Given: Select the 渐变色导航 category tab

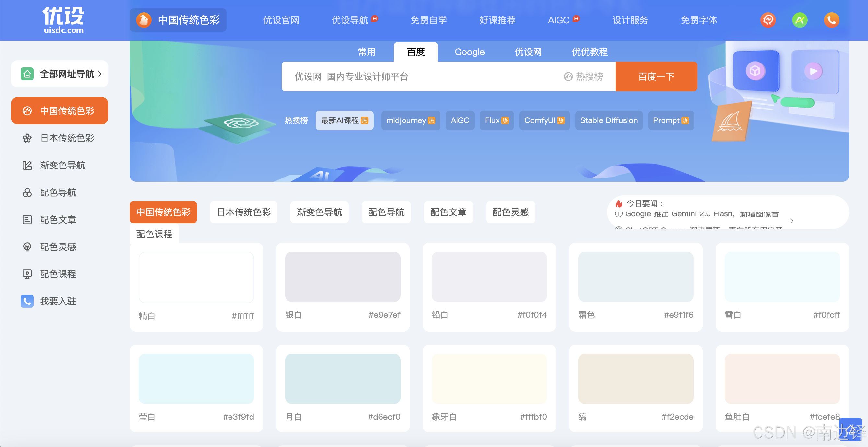Looking at the screenshot, I should [x=319, y=212].
